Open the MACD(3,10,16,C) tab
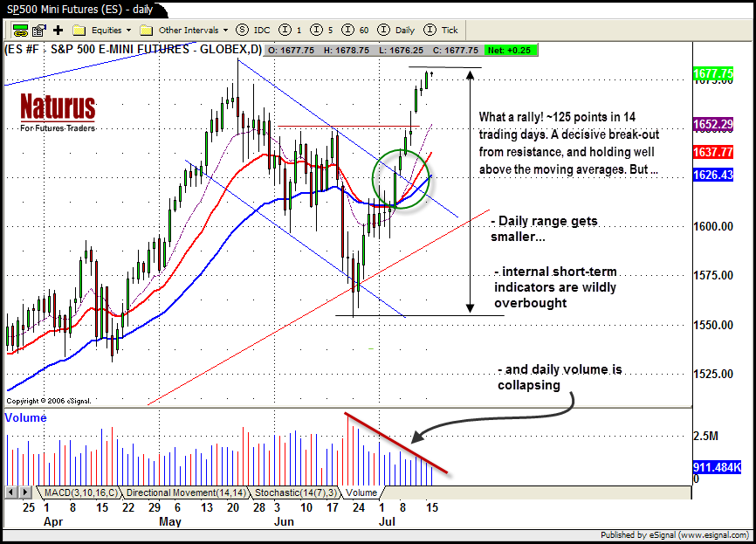 coord(79,492)
